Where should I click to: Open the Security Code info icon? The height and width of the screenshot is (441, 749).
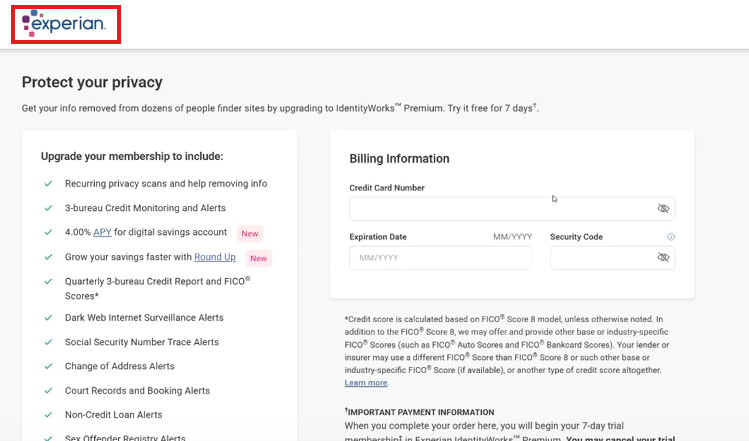point(671,237)
